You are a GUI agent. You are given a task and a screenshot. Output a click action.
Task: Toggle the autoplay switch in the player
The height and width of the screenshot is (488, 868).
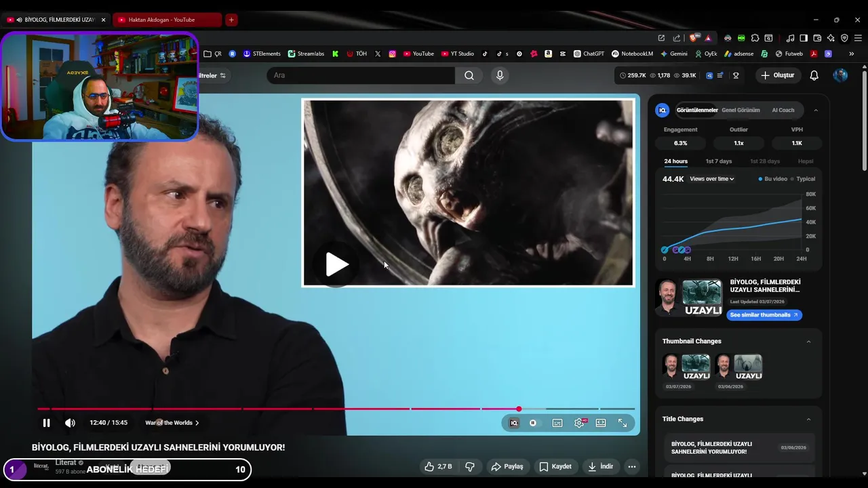tap(533, 423)
